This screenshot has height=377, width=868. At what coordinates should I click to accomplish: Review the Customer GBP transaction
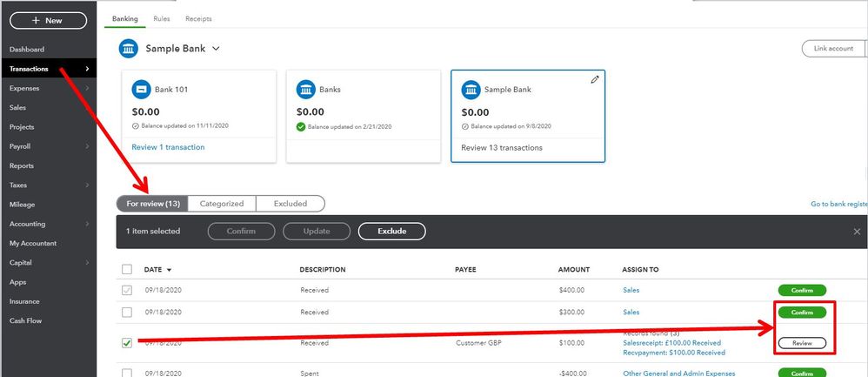coord(802,343)
